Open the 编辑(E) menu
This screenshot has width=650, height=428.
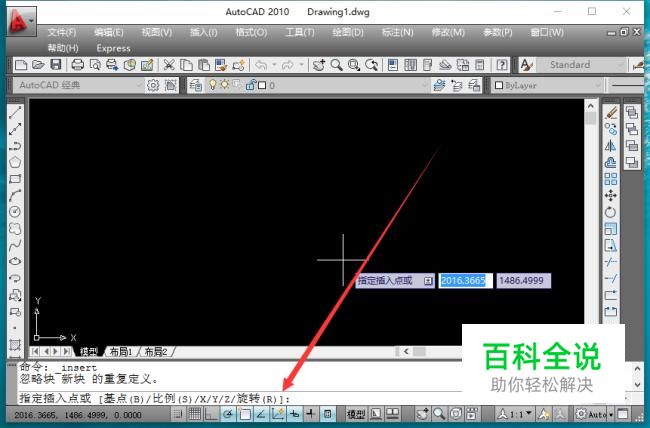coord(109,32)
